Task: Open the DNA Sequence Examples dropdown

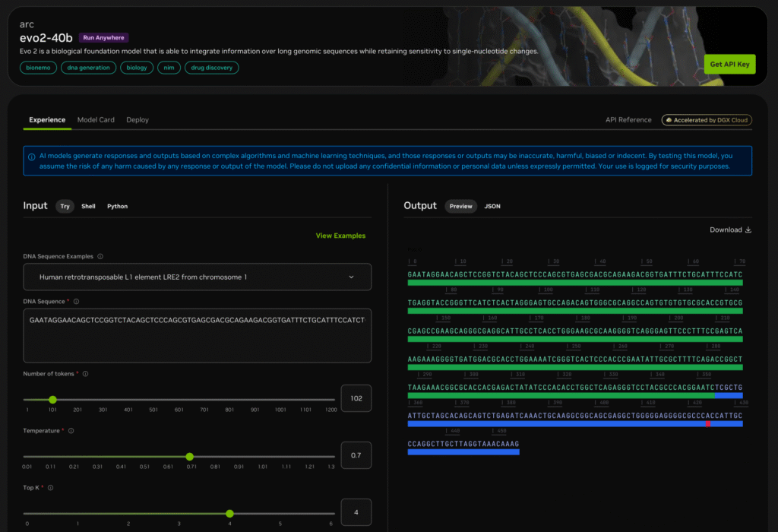Action: pos(198,277)
